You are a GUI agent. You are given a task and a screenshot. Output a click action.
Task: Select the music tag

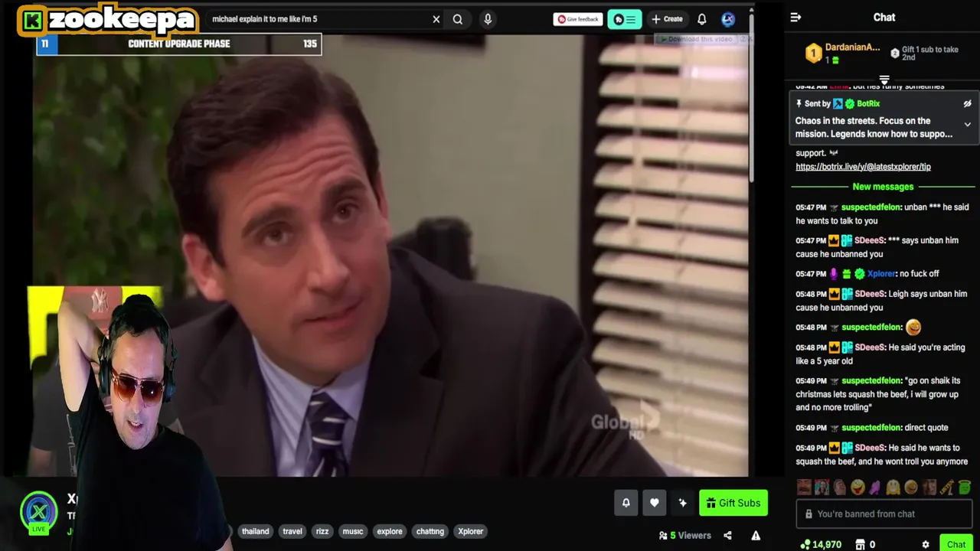(x=353, y=531)
